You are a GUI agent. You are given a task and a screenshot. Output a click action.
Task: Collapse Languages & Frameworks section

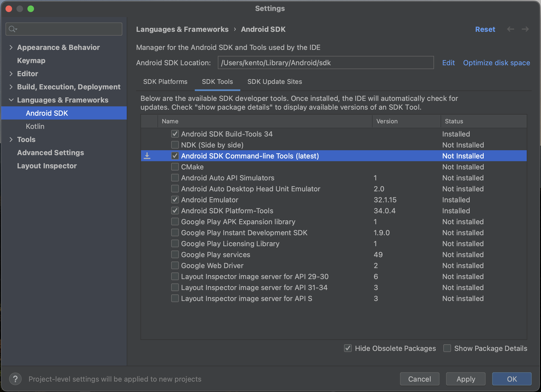(x=11, y=100)
